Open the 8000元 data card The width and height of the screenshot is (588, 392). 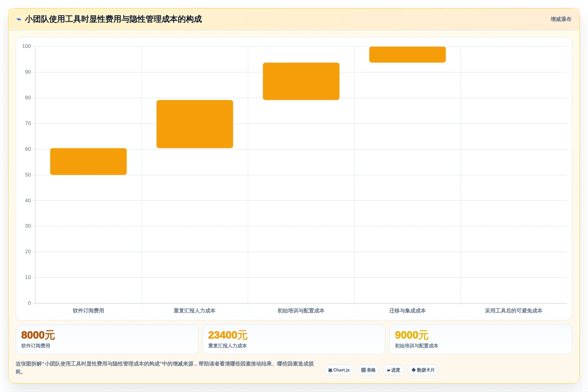click(107, 339)
